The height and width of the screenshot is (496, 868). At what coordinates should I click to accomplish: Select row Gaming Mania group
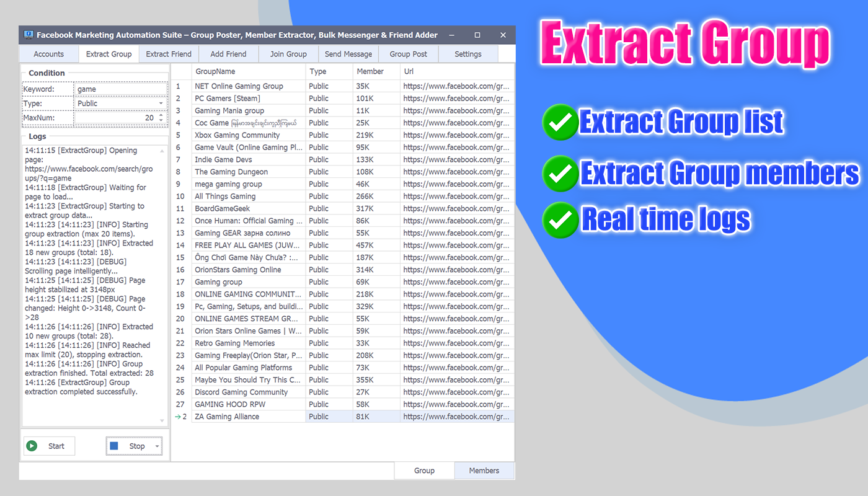[343, 110]
